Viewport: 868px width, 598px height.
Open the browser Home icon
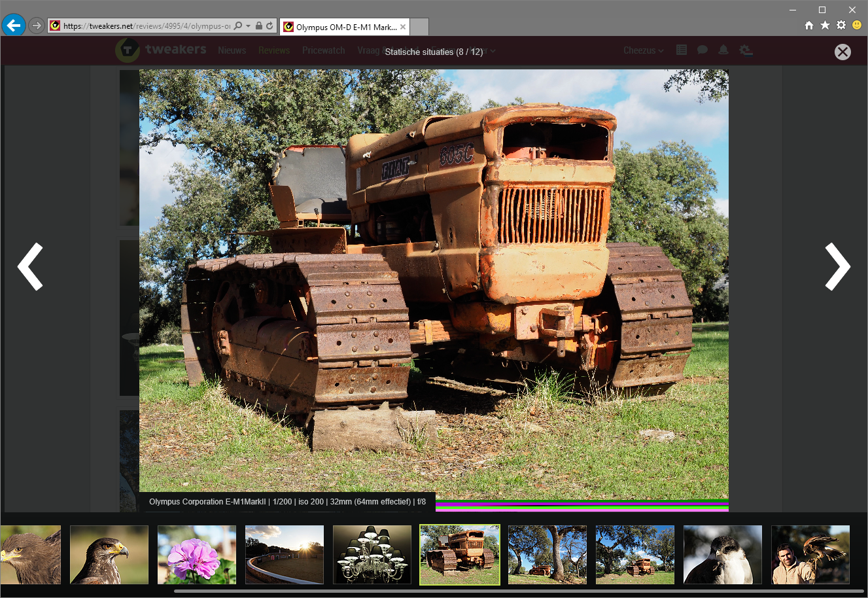(x=809, y=26)
